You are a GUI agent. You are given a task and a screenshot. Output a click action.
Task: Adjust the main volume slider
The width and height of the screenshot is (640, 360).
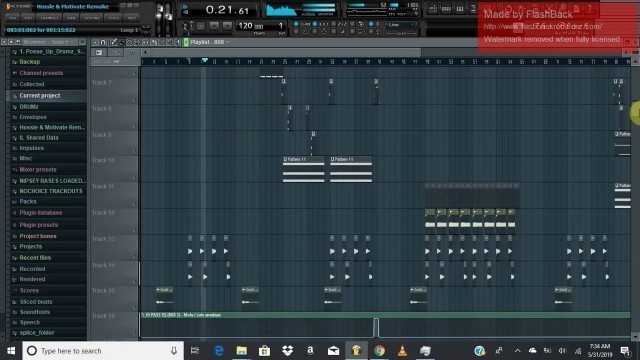point(160,18)
